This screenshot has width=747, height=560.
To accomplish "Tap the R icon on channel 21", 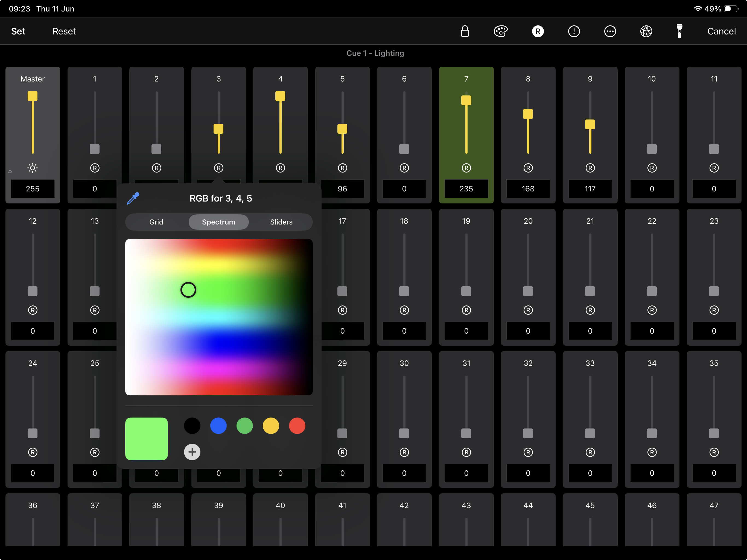I will (590, 310).
